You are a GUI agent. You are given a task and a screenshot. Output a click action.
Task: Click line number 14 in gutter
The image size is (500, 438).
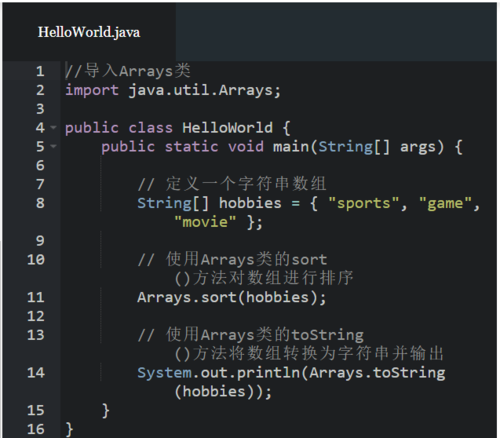coord(36,373)
